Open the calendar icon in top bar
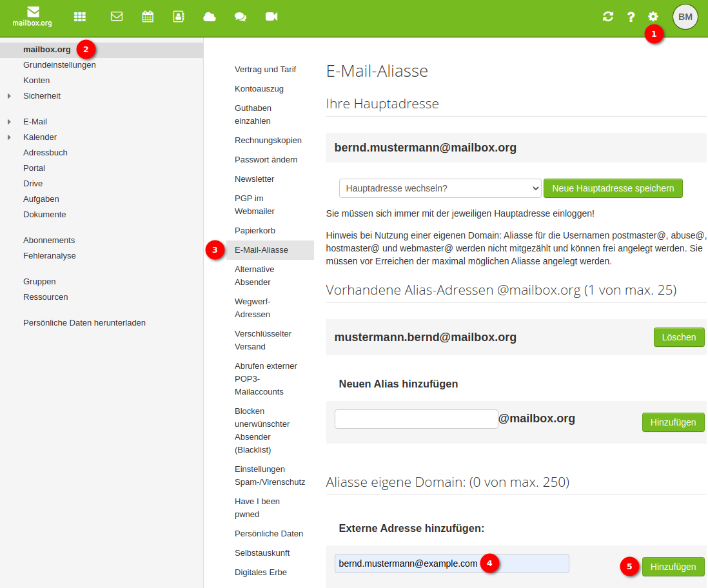Viewport: 708px width, 588px height. pos(148,17)
